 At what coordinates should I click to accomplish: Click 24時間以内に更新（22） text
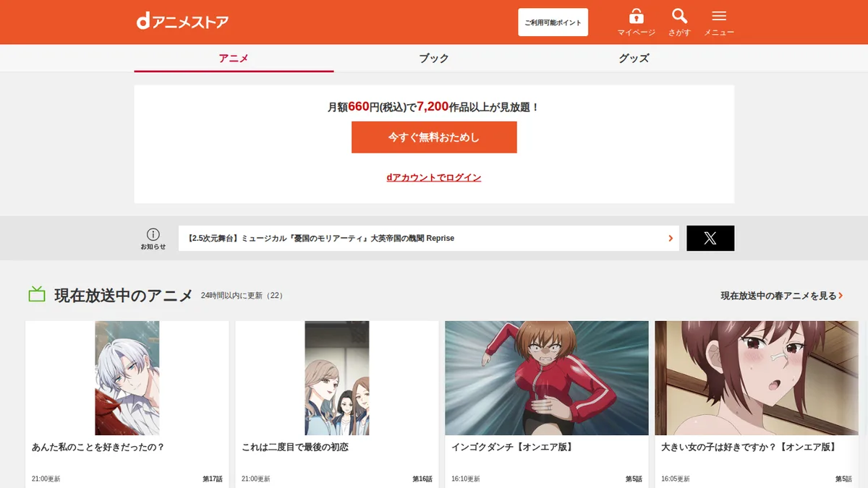pos(242,296)
